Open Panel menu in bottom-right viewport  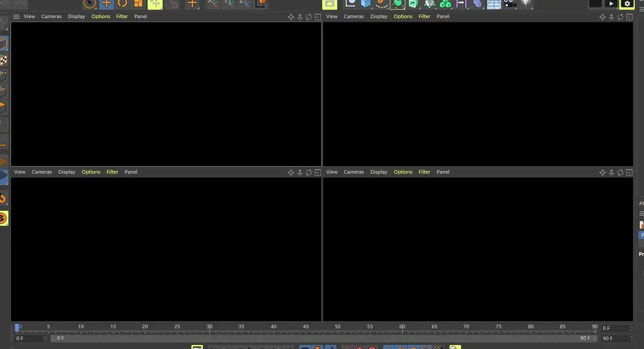[443, 172]
